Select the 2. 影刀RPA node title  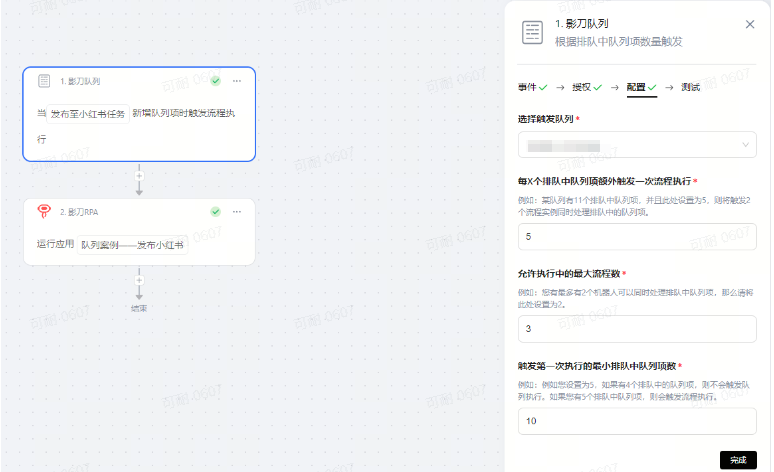tap(79, 212)
